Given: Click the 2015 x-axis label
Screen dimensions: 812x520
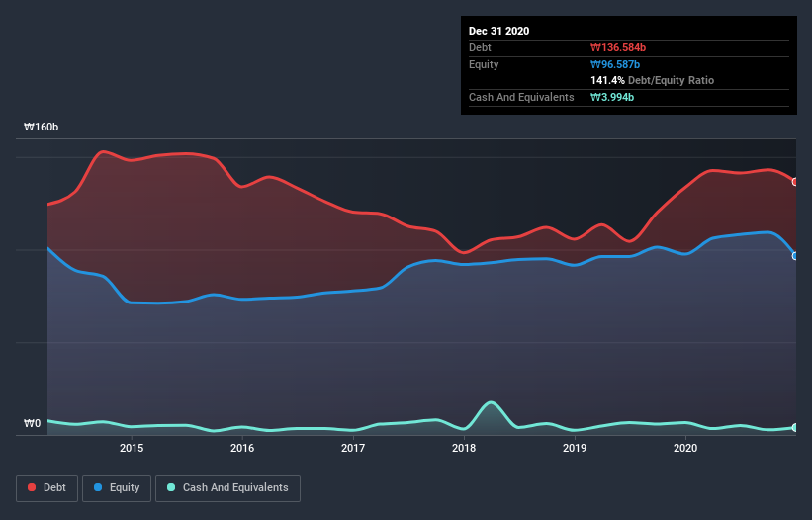Looking at the screenshot, I should (132, 448).
